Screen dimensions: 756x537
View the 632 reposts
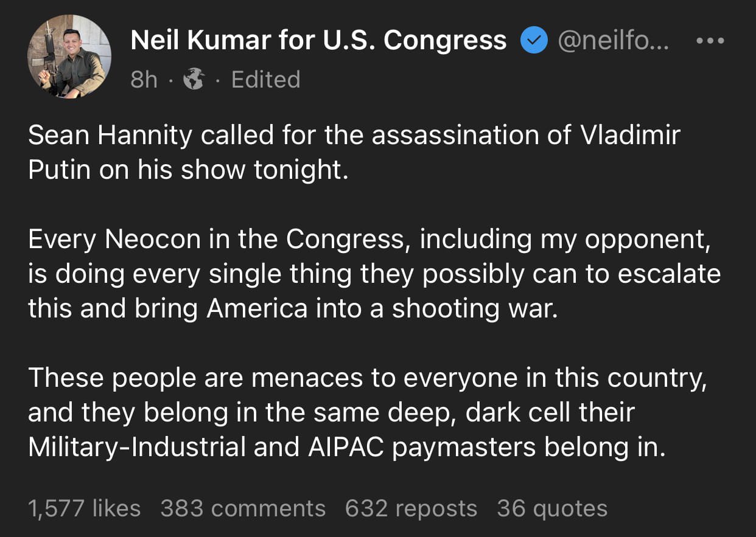pos(411,508)
